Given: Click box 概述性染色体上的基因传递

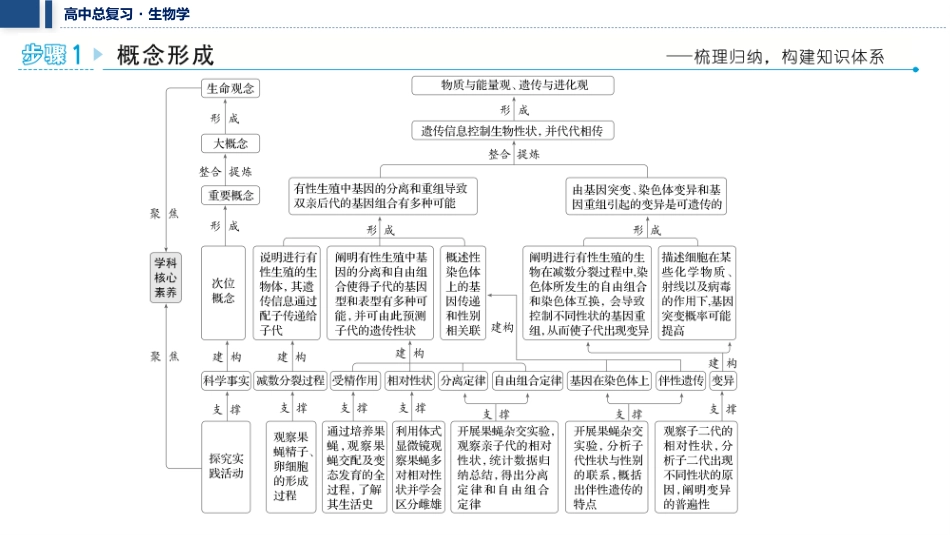Looking at the screenshot, I should point(463,293).
